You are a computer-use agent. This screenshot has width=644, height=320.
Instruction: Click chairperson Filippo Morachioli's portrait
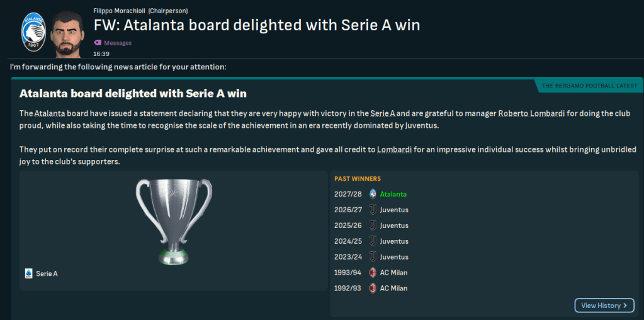(67, 31)
